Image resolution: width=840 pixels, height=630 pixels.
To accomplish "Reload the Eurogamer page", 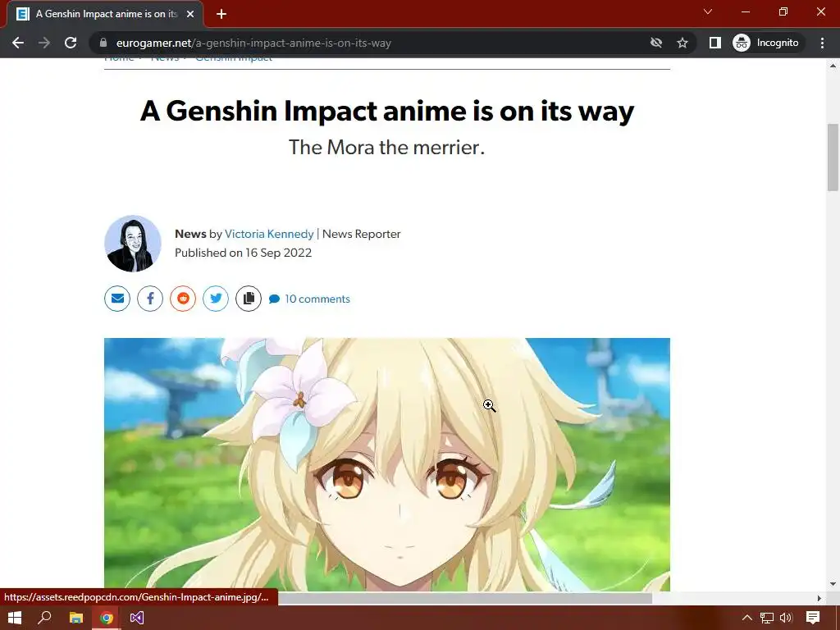I will click(71, 43).
